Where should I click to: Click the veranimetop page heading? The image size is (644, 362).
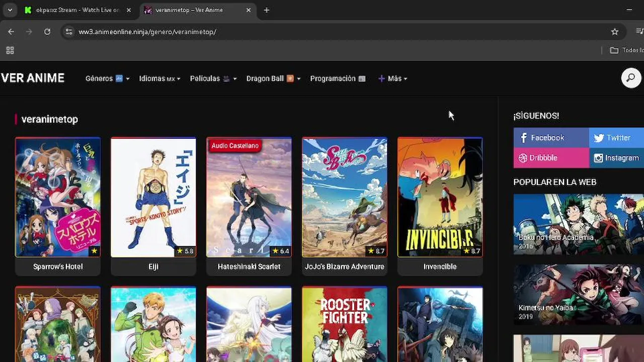pyautogui.click(x=49, y=119)
